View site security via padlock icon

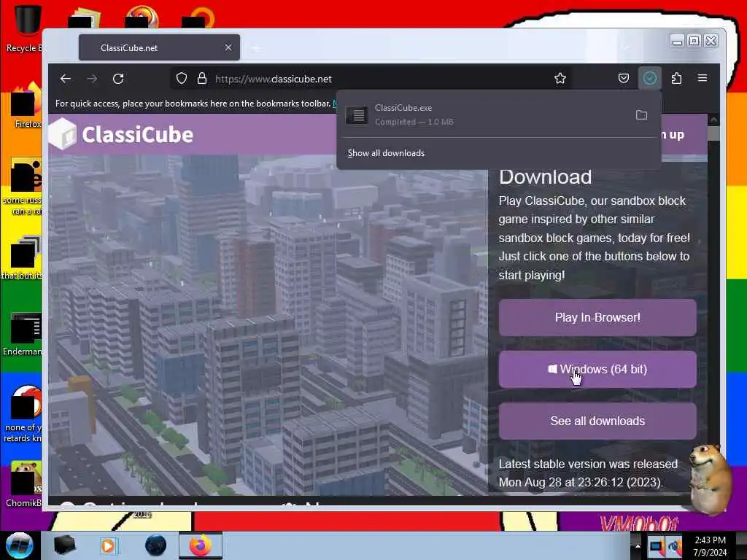[202, 78]
